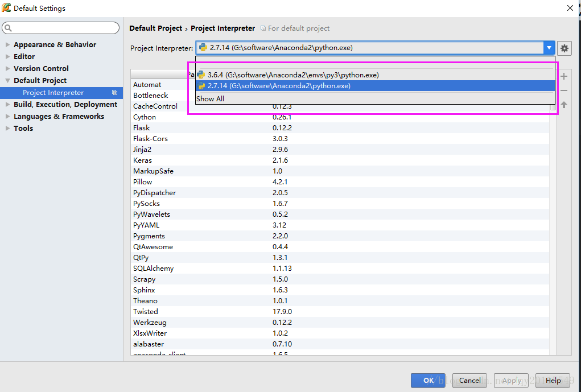This screenshot has width=581, height=392.
Task: Click the PyCharm logo in title bar
Action: (6, 8)
